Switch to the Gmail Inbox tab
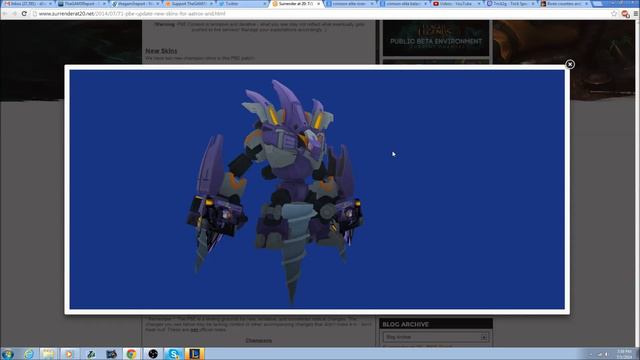 coord(27,4)
